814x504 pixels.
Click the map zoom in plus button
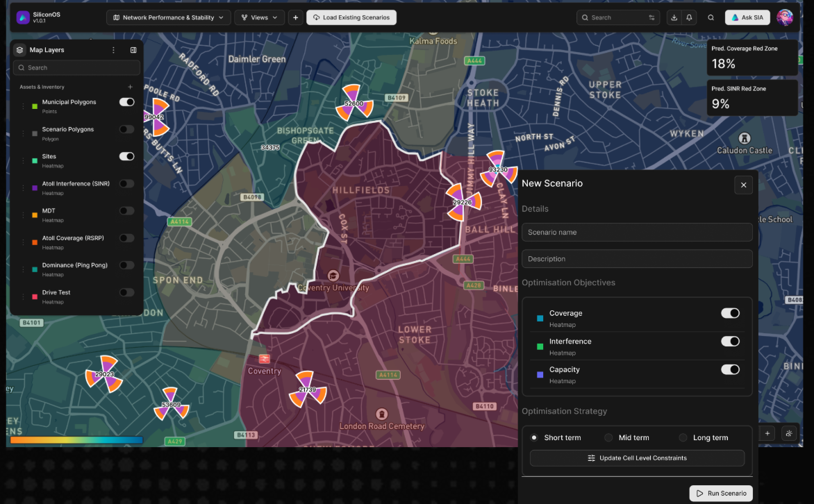click(767, 433)
